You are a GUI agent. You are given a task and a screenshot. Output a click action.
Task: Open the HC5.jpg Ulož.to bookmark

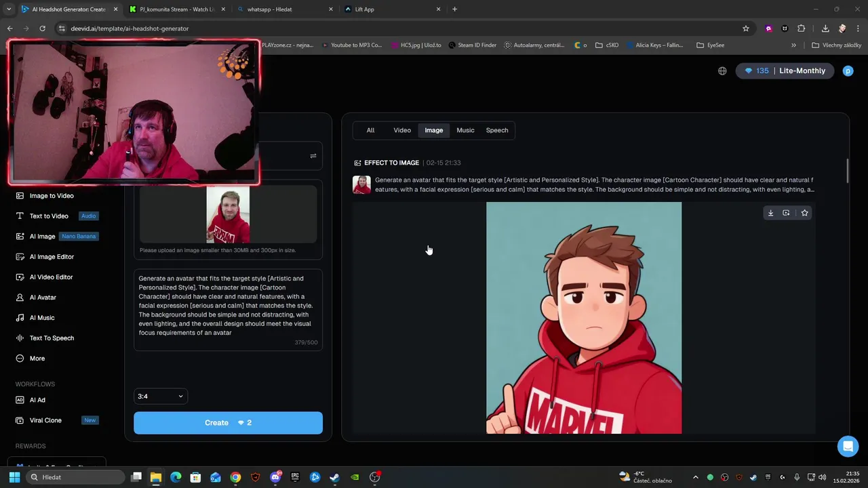click(416, 45)
